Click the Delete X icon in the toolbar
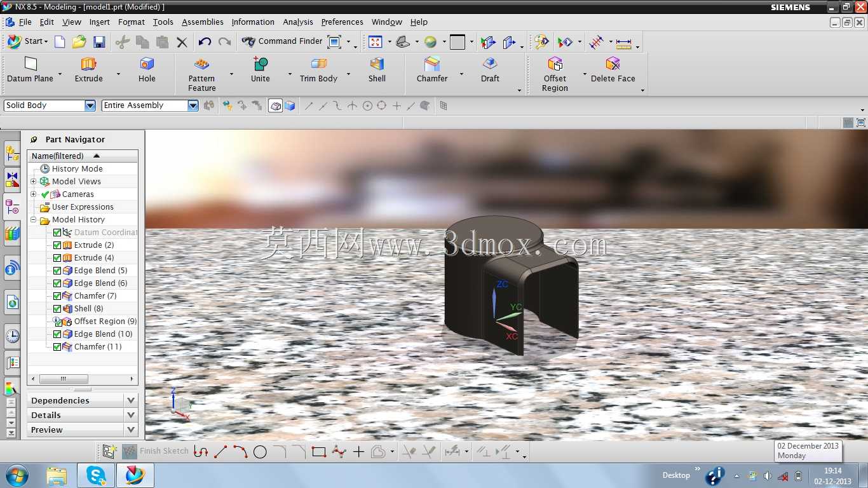The image size is (868, 488). pyautogui.click(x=182, y=42)
